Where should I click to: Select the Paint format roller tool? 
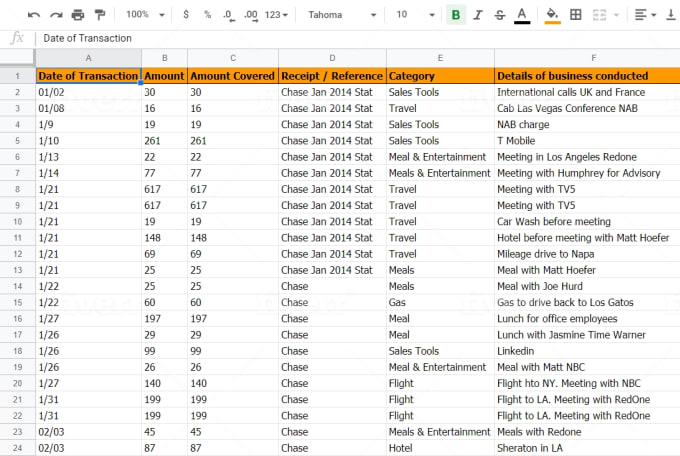pos(99,15)
